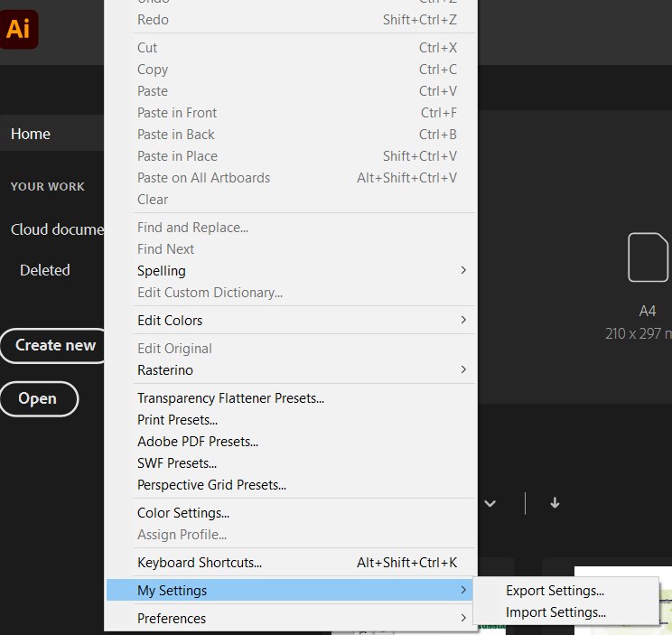Image resolution: width=672 pixels, height=635 pixels.
Task: Select Paste in Front entry
Action: tap(290, 113)
